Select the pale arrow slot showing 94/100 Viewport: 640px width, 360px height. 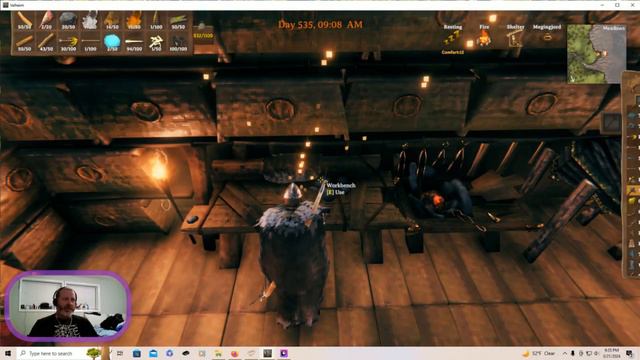click(134, 42)
